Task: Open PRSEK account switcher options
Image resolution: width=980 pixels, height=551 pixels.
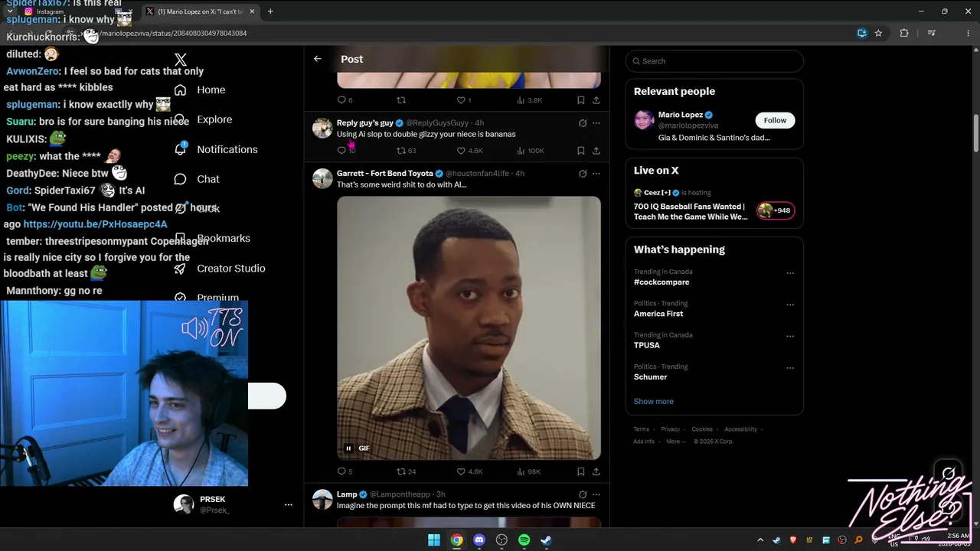Action: [289, 505]
